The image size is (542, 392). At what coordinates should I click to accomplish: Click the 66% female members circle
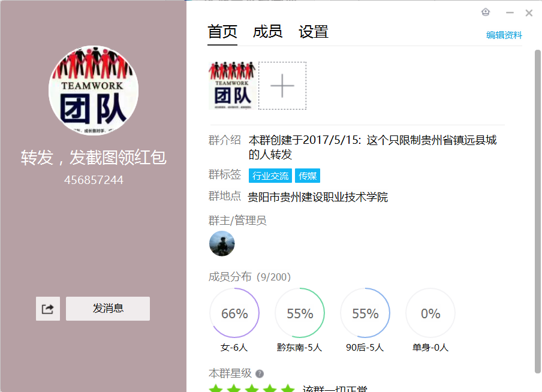click(234, 313)
